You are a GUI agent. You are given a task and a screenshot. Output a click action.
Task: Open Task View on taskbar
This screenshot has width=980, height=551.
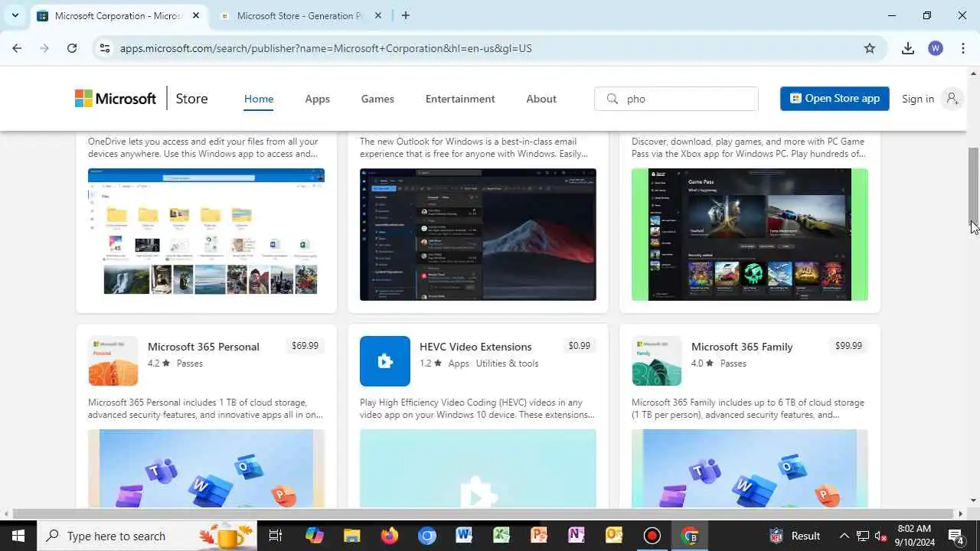pos(276,536)
